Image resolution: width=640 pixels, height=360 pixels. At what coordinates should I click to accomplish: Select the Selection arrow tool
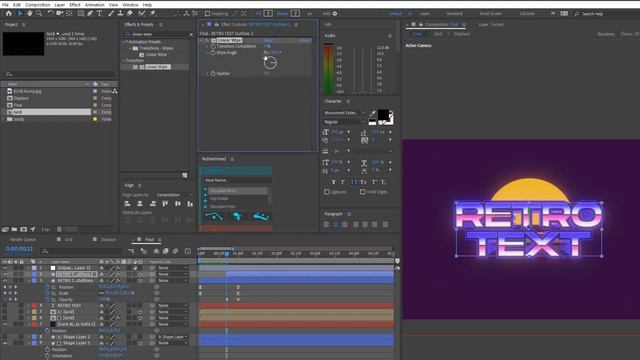(x=20, y=13)
